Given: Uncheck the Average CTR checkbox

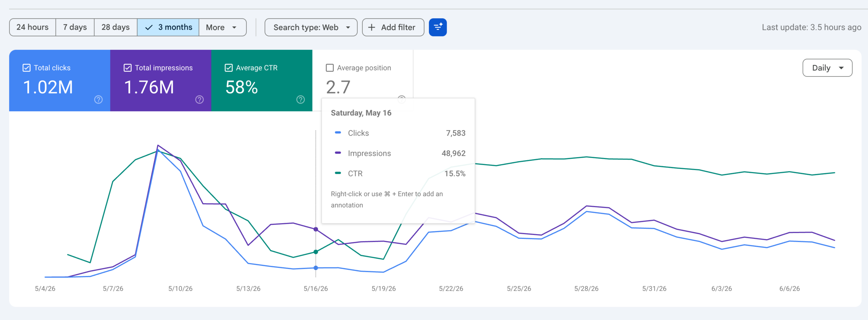Looking at the screenshot, I should click(229, 68).
